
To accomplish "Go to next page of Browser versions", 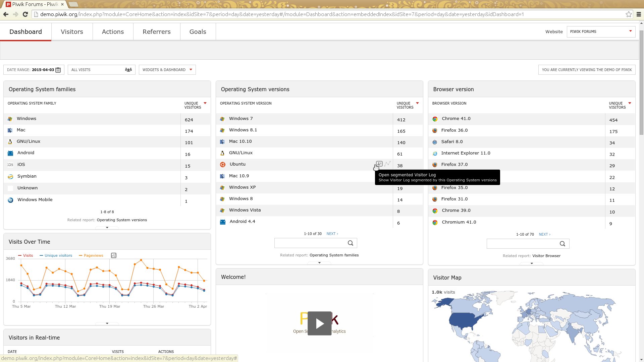I will [x=544, y=234].
